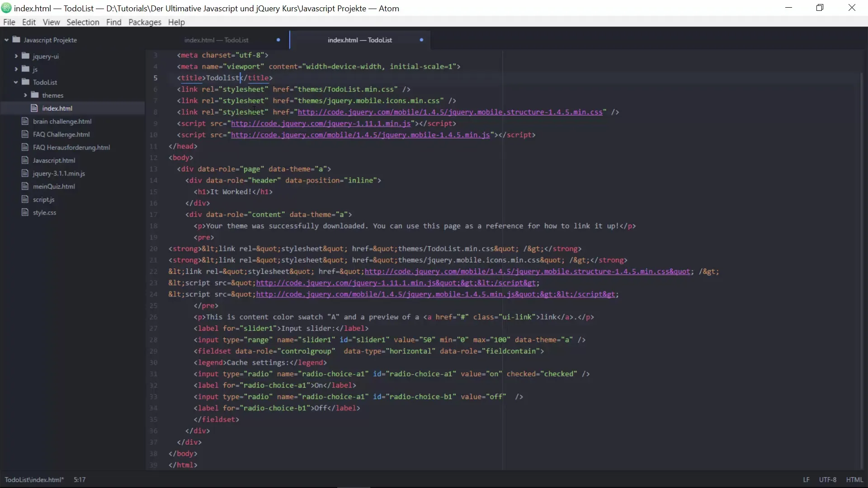Click the Javascript Projekte root folder icon
Viewport: 868px width, 488px height.
click(16, 40)
